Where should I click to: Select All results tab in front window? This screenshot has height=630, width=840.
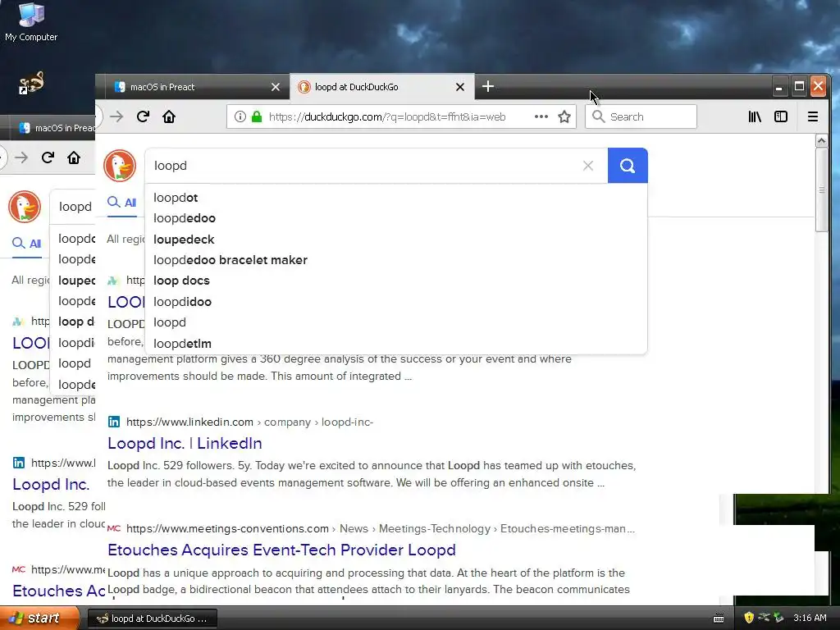click(x=122, y=203)
